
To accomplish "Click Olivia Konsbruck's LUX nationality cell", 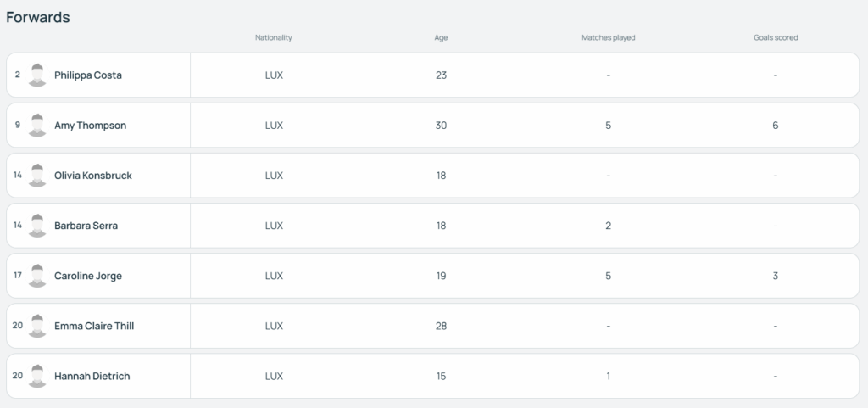I will tap(274, 176).
